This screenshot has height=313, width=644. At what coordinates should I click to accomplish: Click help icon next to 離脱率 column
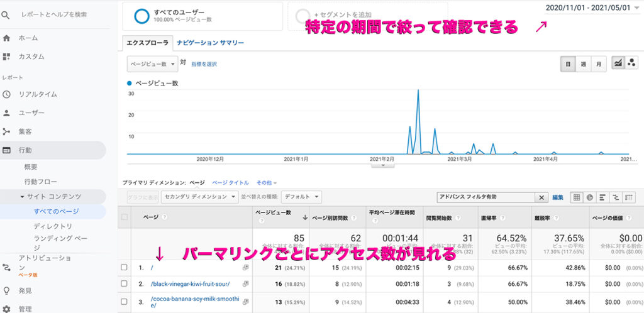tap(556, 218)
